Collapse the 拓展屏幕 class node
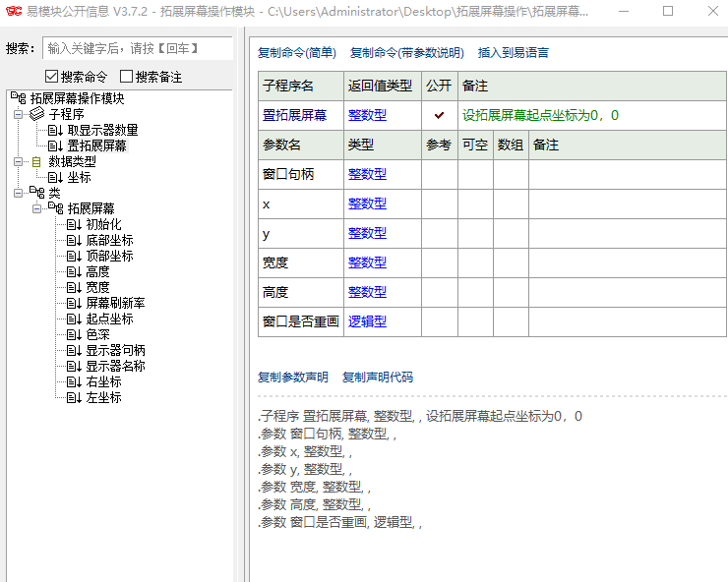Image resolution: width=728 pixels, height=582 pixels. point(36,208)
